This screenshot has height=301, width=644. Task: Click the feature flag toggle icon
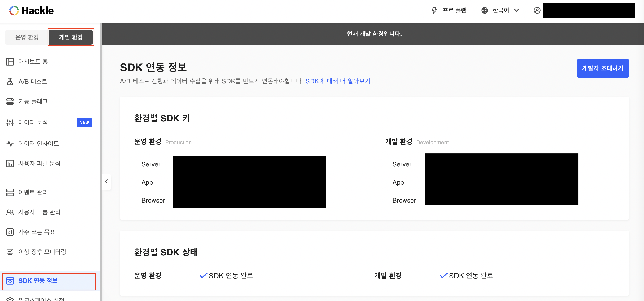(x=10, y=101)
